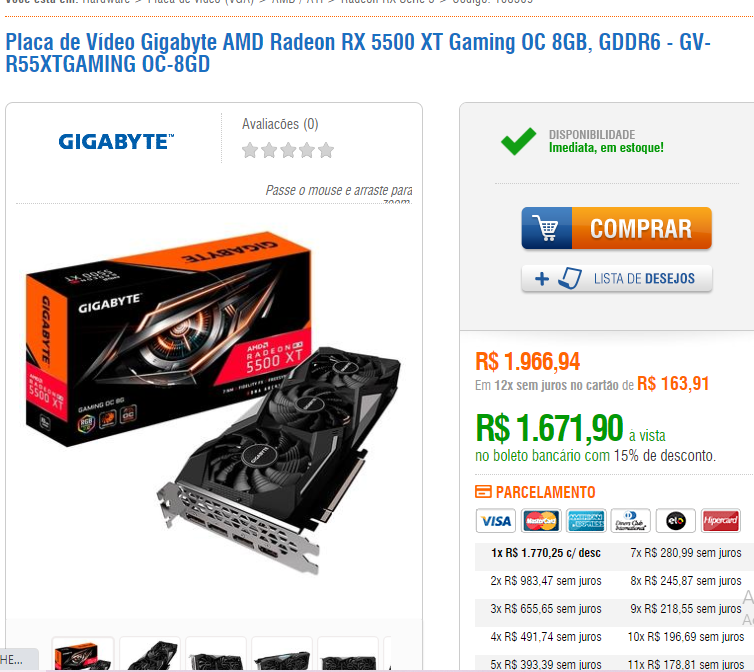Click the five-star rating row
Screen dimensions: 754x672
pyautogui.click(x=288, y=150)
